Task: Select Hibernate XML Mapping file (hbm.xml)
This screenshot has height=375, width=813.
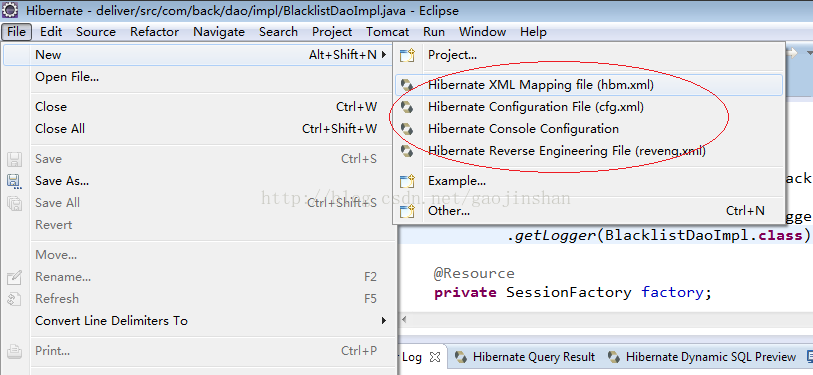Action: pos(588,85)
